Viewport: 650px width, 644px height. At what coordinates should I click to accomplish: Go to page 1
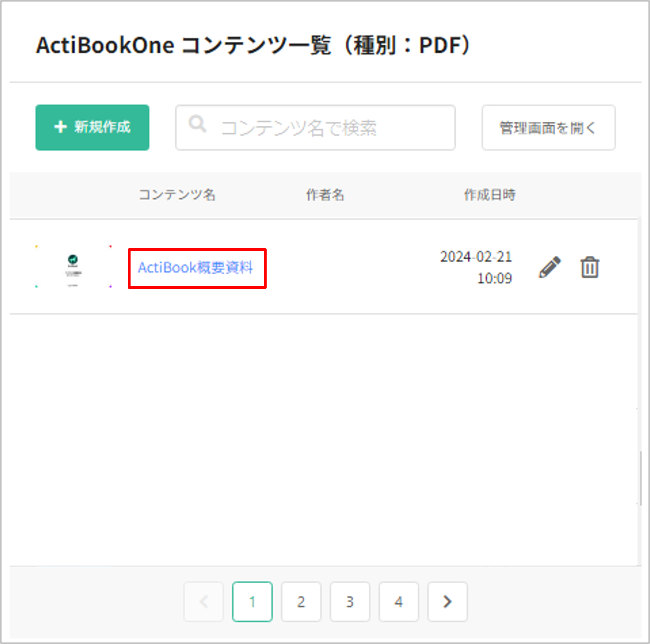[252, 601]
